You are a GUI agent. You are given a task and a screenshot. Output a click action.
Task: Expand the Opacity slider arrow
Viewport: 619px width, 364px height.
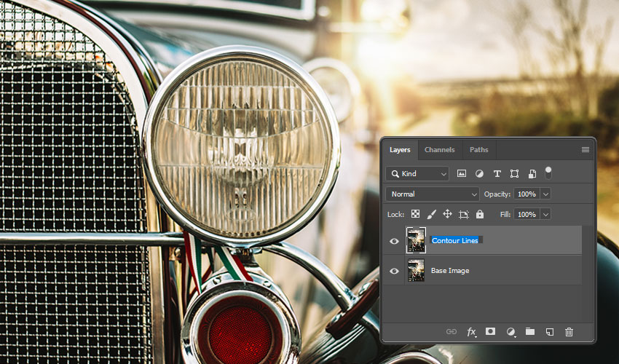(545, 194)
